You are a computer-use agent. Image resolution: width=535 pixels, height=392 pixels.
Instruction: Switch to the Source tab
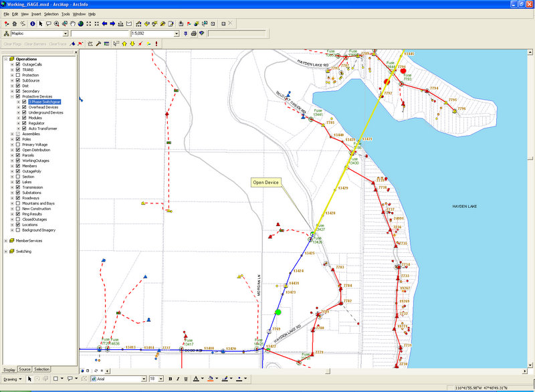point(25,369)
